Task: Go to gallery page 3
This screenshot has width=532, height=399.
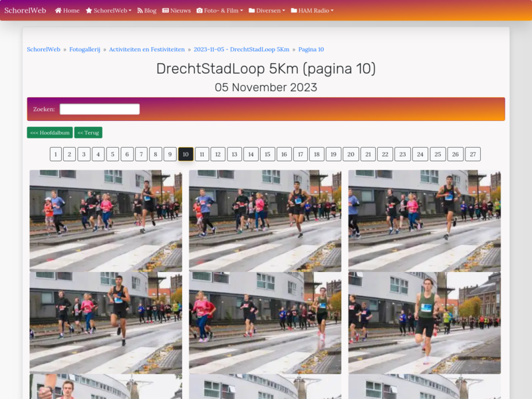Action: coord(84,154)
